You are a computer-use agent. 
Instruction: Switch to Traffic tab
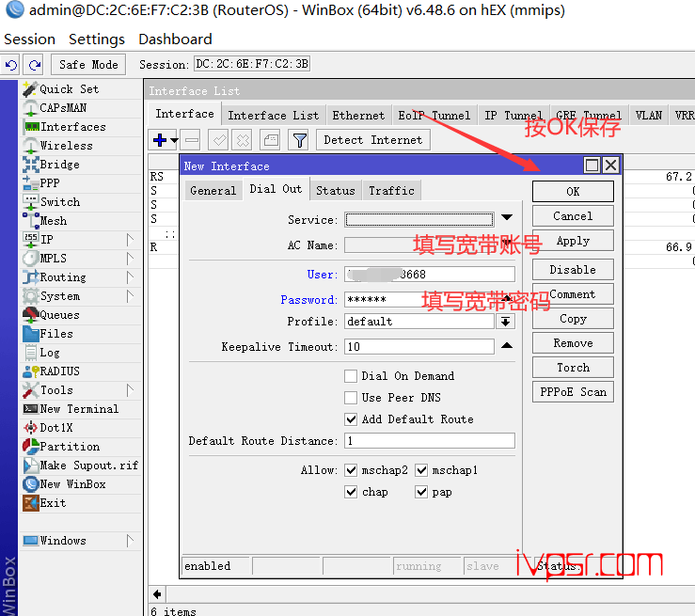391,191
